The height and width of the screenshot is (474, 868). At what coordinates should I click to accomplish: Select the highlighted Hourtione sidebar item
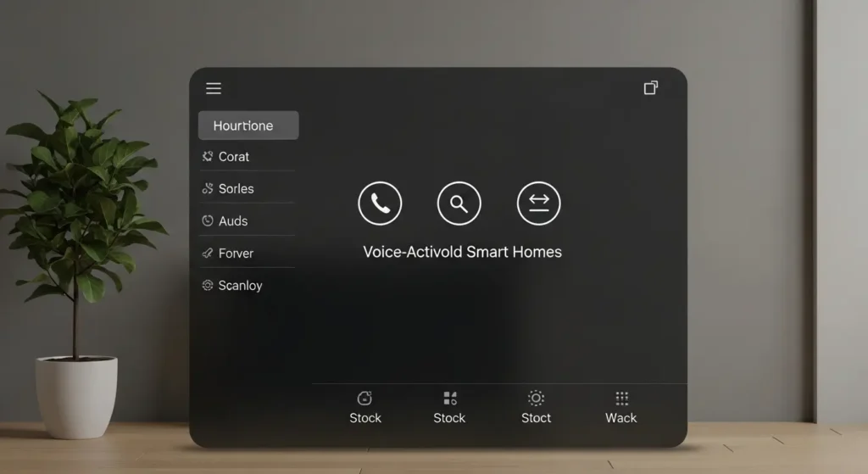pyautogui.click(x=248, y=125)
